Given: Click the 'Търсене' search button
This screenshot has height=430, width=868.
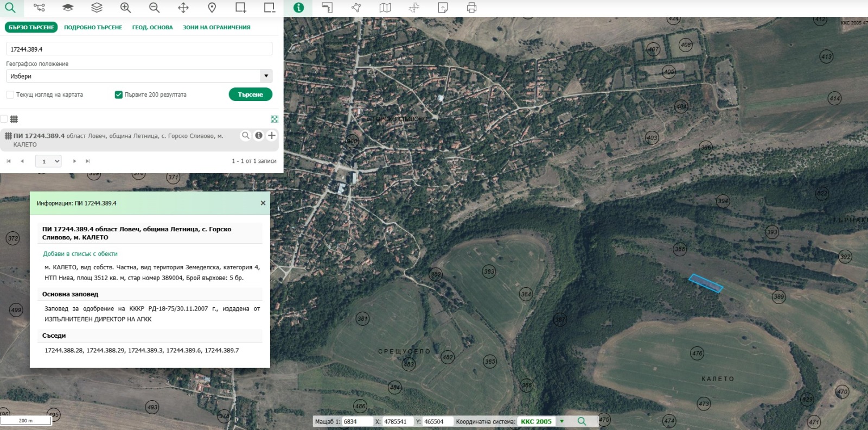Looking at the screenshot, I should pos(250,94).
